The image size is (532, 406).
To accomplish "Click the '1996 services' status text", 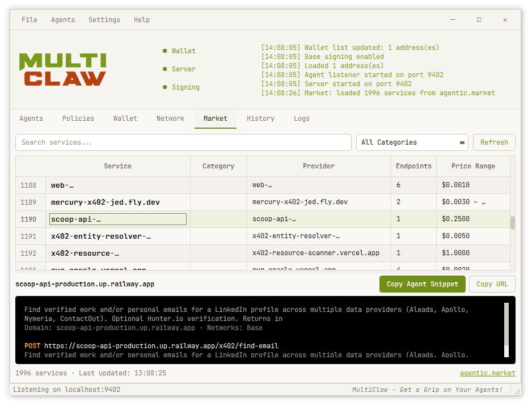I will coord(41,373).
